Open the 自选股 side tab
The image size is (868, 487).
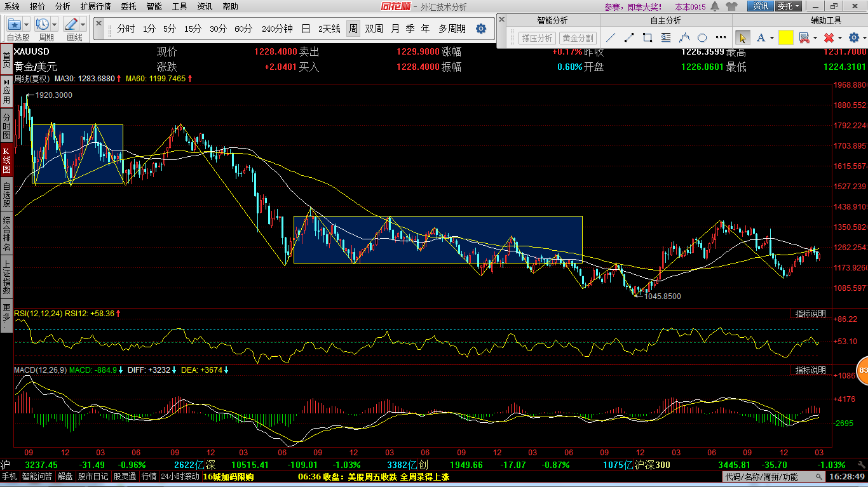click(6, 195)
